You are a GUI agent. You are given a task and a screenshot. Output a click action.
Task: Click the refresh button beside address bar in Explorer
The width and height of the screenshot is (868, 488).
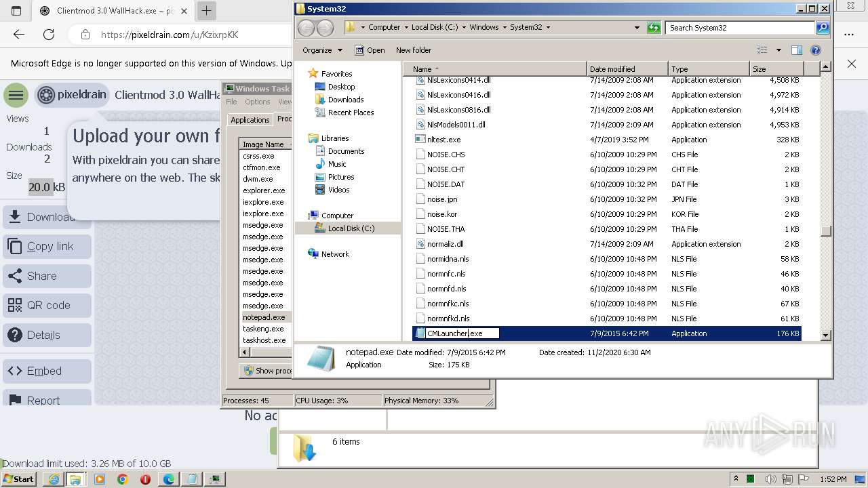[x=654, y=28]
